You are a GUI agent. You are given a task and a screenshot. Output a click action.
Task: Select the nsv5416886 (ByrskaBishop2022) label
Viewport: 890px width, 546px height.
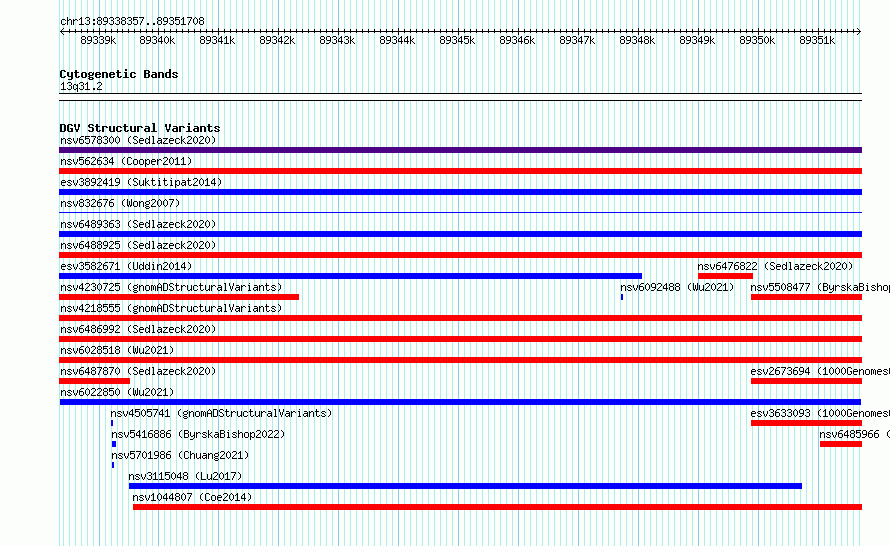point(198,434)
